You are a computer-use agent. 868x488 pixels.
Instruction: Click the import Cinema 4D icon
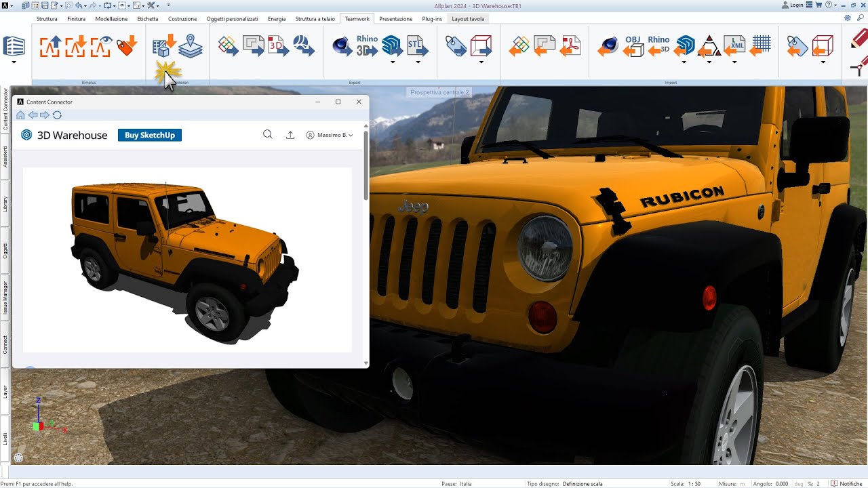608,46
